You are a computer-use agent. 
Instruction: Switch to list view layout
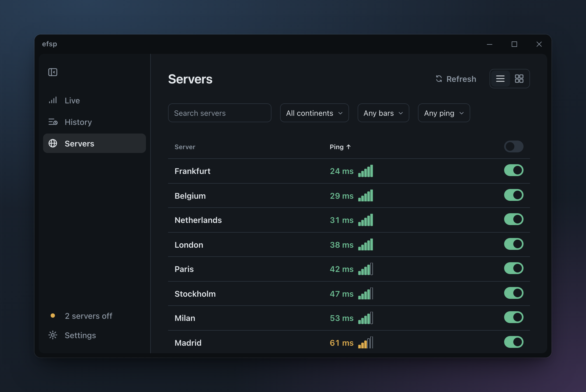pyautogui.click(x=500, y=79)
